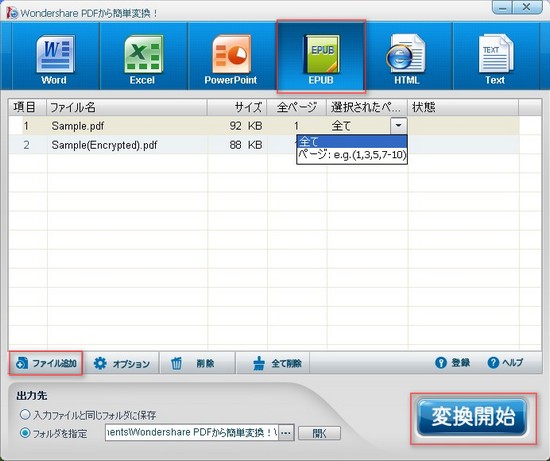Viewport: 550px width, 461px height.
Task: Click 項目 column header
Action: coord(28,107)
